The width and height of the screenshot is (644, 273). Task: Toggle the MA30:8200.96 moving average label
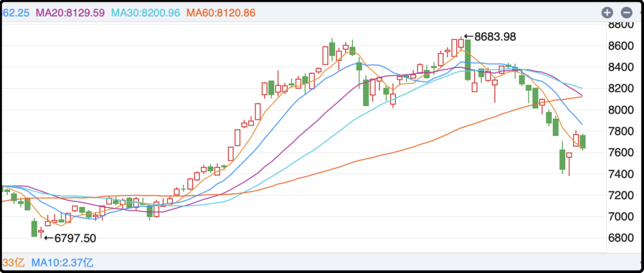144,13
